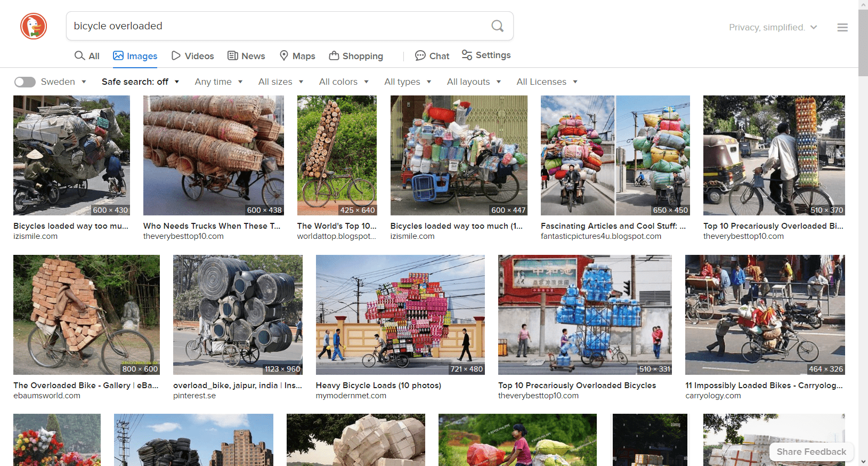This screenshot has width=868, height=466.
Task: Expand the Safe search dropdown
Action: [140, 82]
